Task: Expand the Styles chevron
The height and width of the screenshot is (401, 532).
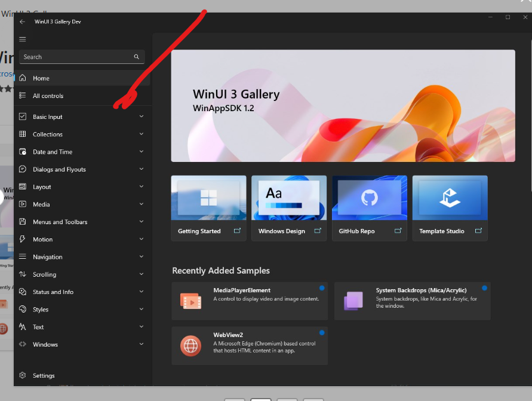Action: (x=142, y=310)
